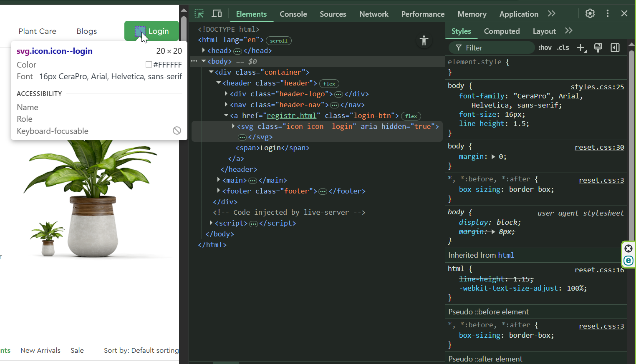Activate the inspect element picker icon
The width and height of the screenshot is (636, 364).
pyautogui.click(x=199, y=14)
